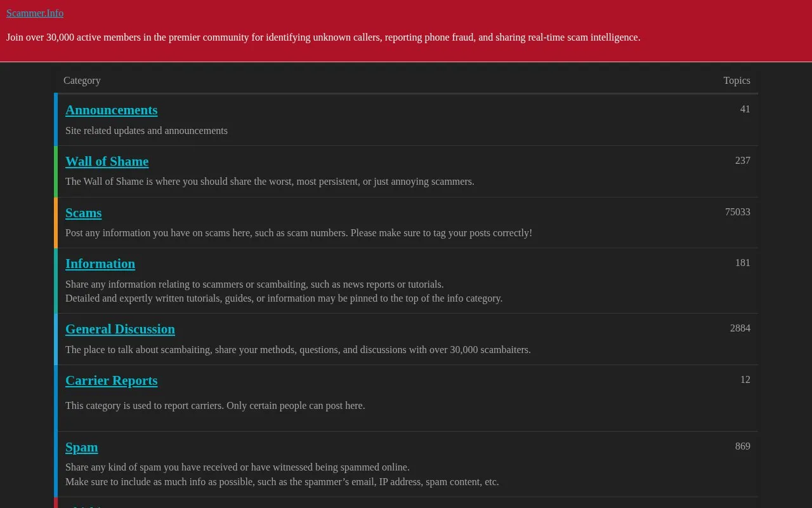Click the 'Detailed and expertly written tutorials' line
812x508 pixels.
point(284,298)
